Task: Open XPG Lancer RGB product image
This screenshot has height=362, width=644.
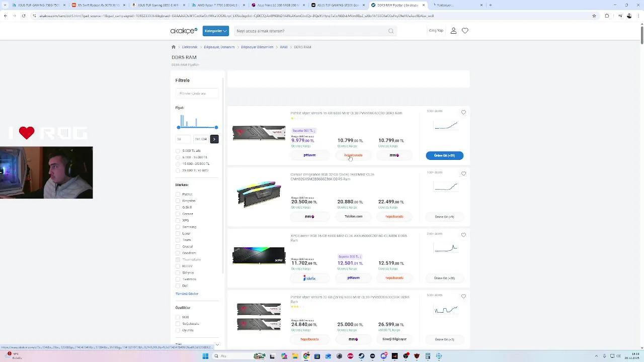Action: [259, 255]
